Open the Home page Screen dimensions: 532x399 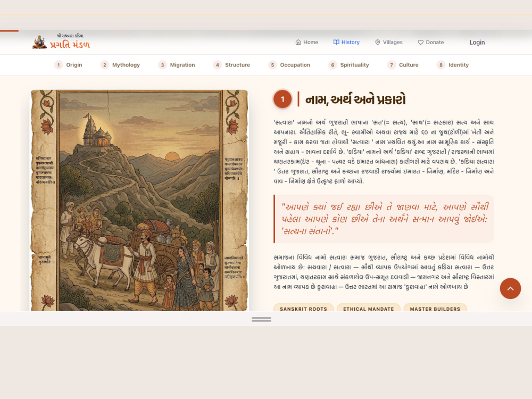(x=307, y=43)
